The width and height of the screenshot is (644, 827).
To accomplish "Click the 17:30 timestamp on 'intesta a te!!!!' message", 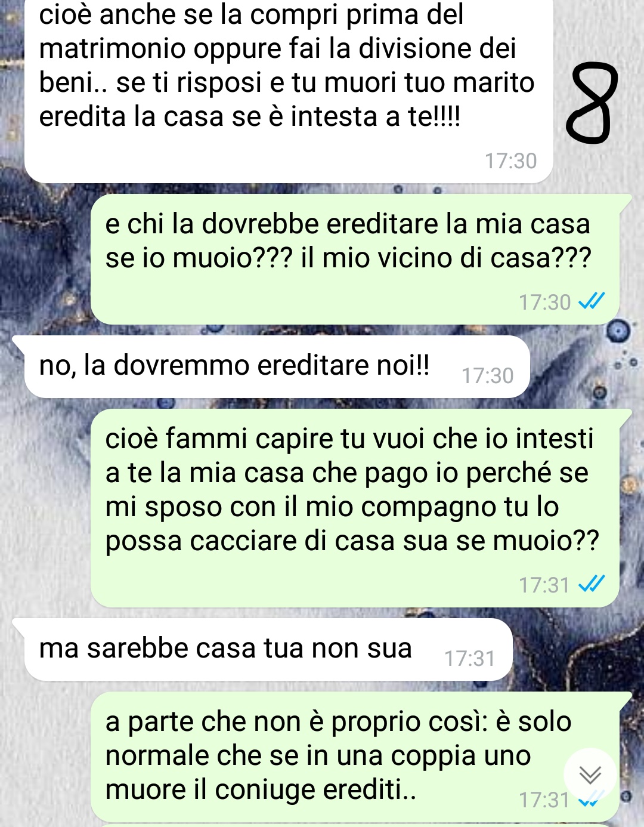I will (510, 161).
